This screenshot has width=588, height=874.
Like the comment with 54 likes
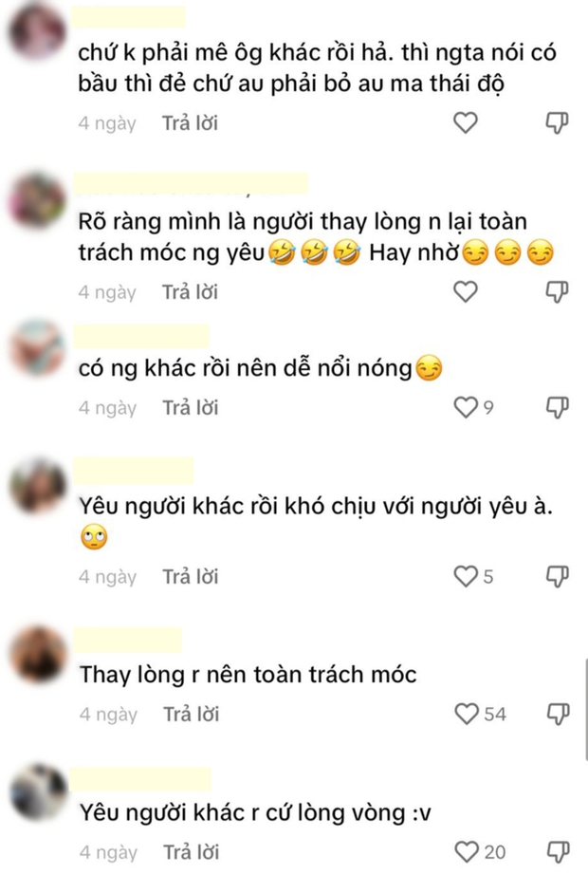467,714
